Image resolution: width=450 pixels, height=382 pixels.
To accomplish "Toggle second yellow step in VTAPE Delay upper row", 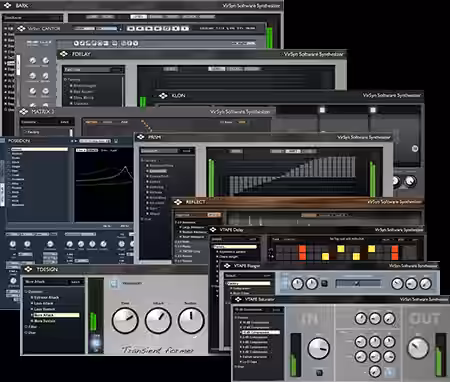I will click(371, 249).
